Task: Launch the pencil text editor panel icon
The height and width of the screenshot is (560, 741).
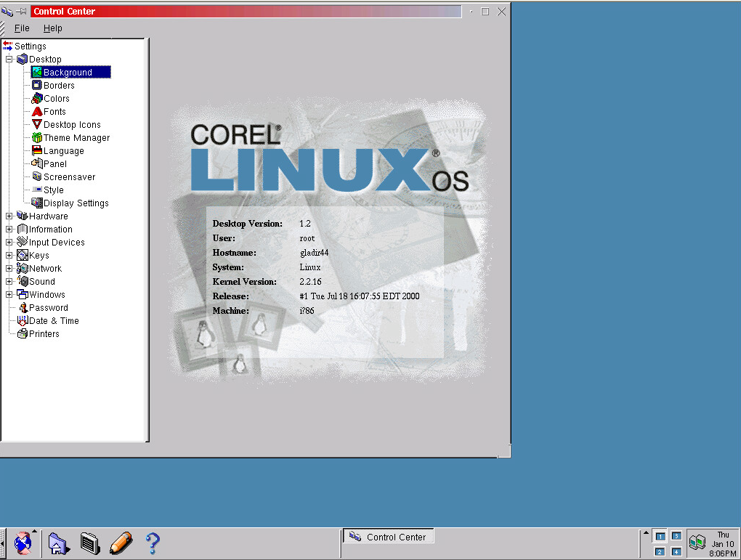Action: [120, 543]
